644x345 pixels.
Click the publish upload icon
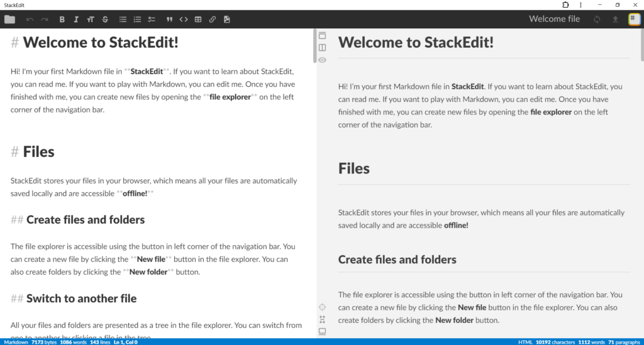[615, 19]
